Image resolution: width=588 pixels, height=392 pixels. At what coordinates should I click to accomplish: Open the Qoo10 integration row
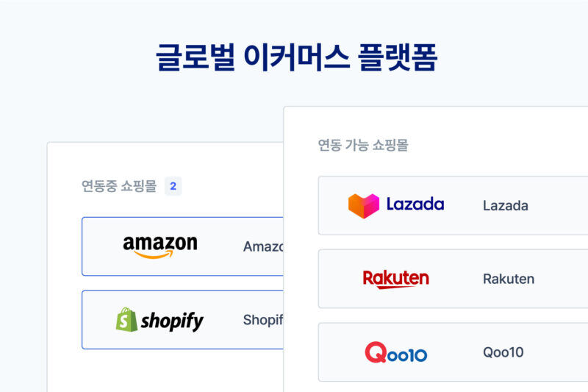453,352
